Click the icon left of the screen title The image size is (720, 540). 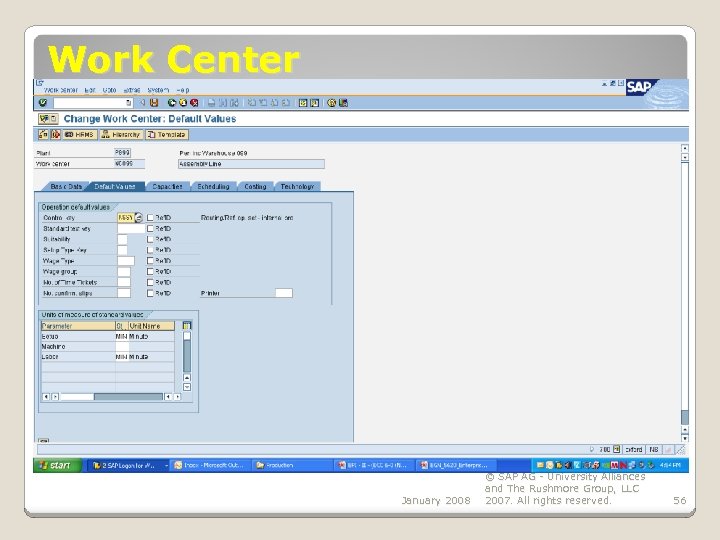click(x=48, y=119)
